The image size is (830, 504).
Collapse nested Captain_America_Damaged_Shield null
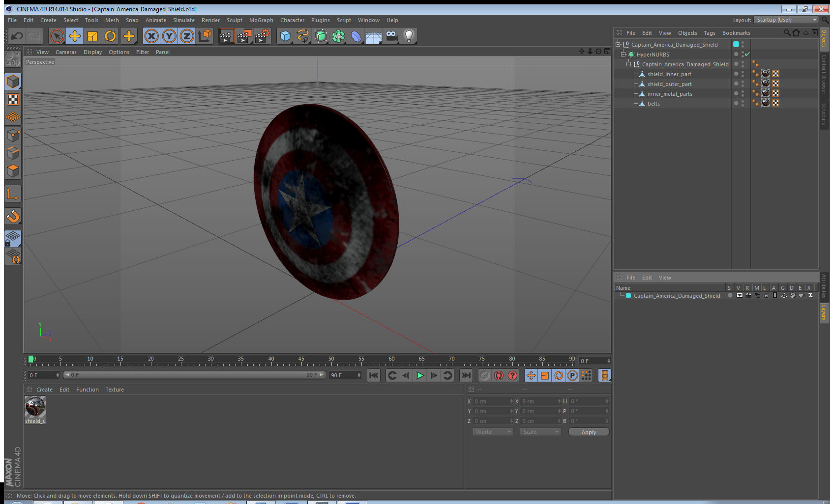click(628, 64)
